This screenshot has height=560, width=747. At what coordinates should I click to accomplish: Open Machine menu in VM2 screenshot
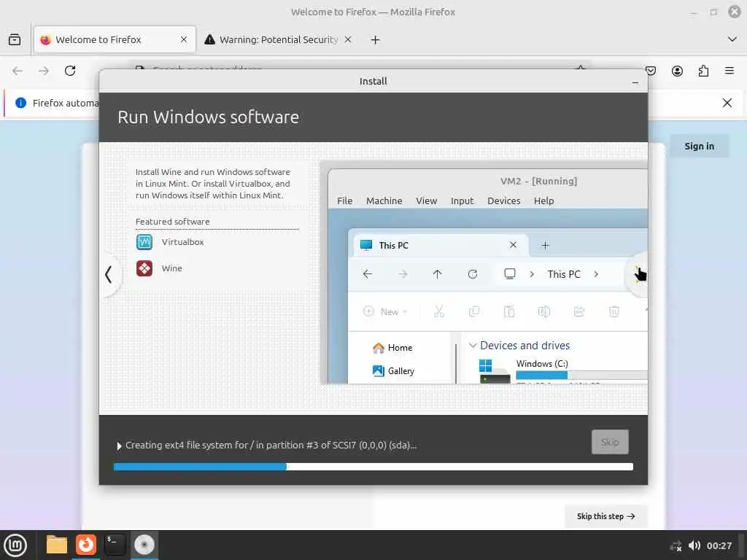384,201
